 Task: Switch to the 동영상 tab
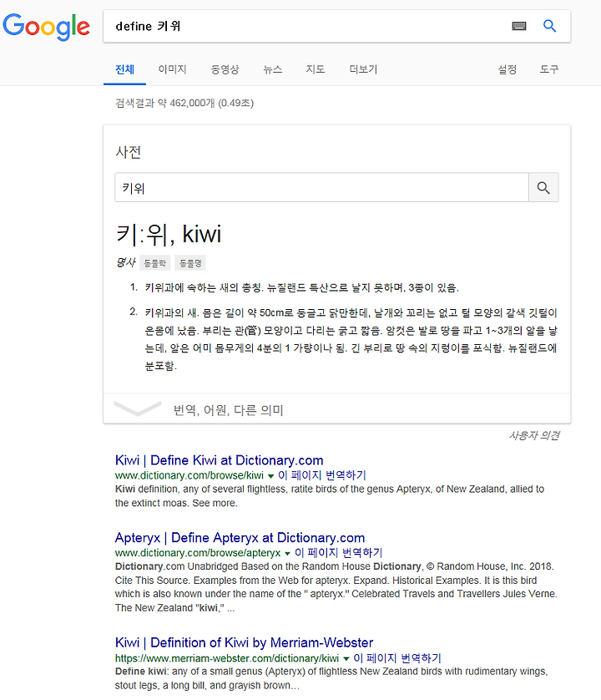[225, 69]
